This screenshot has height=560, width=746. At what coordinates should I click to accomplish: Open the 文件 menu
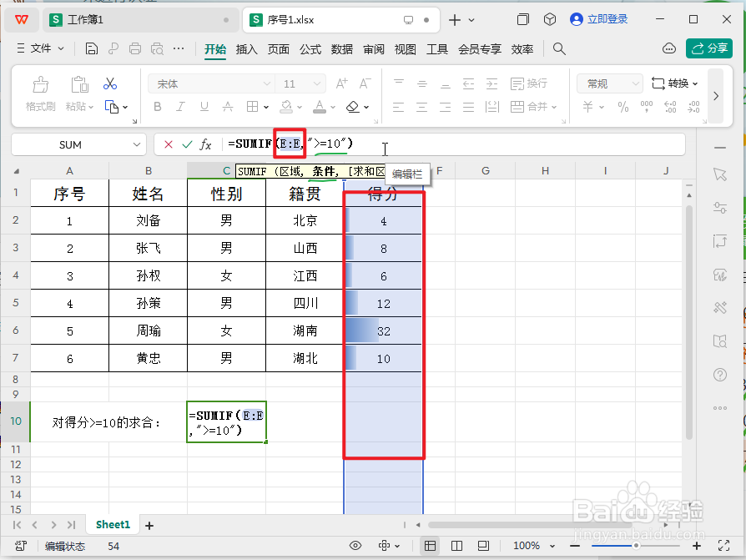pos(40,48)
